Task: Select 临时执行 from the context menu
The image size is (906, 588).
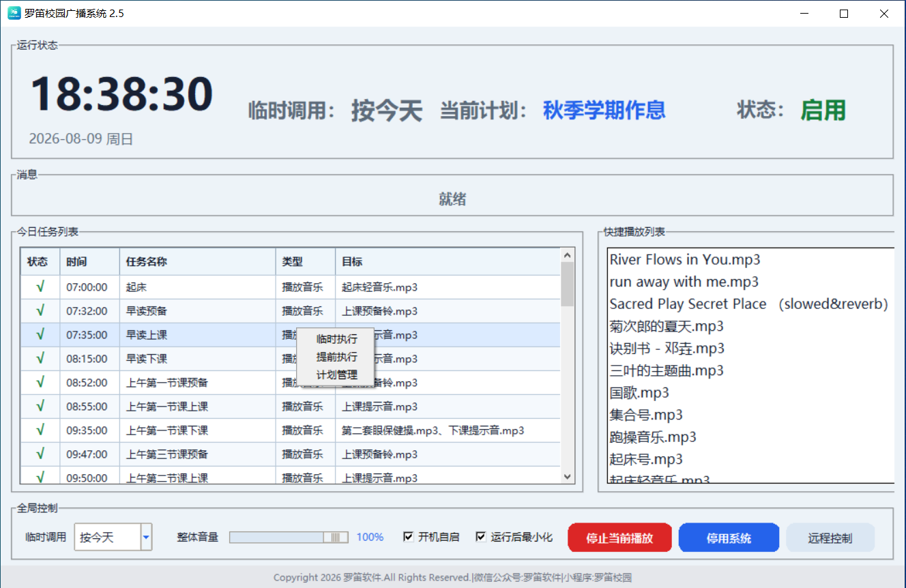Action: [x=336, y=339]
